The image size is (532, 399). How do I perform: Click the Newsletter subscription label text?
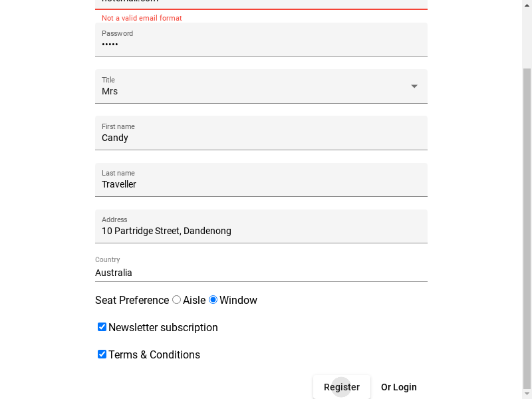click(x=163, y=327)
